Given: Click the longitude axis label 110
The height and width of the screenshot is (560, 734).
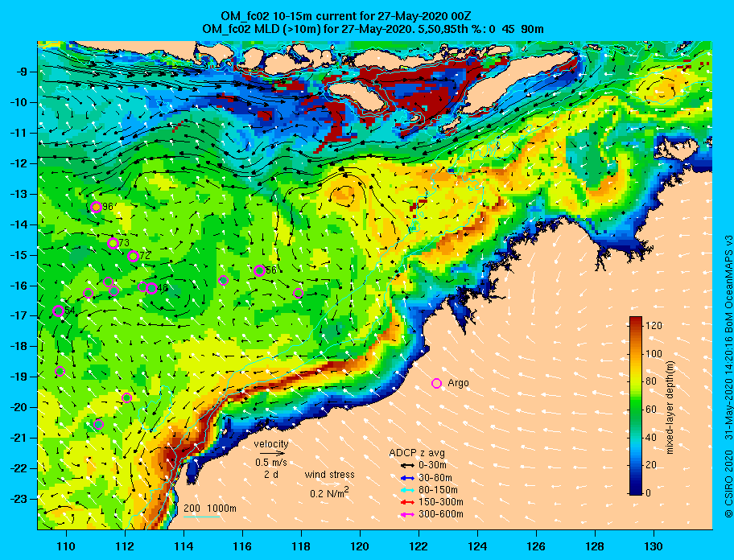Looking at the screenshot, I should coord(66,546).
